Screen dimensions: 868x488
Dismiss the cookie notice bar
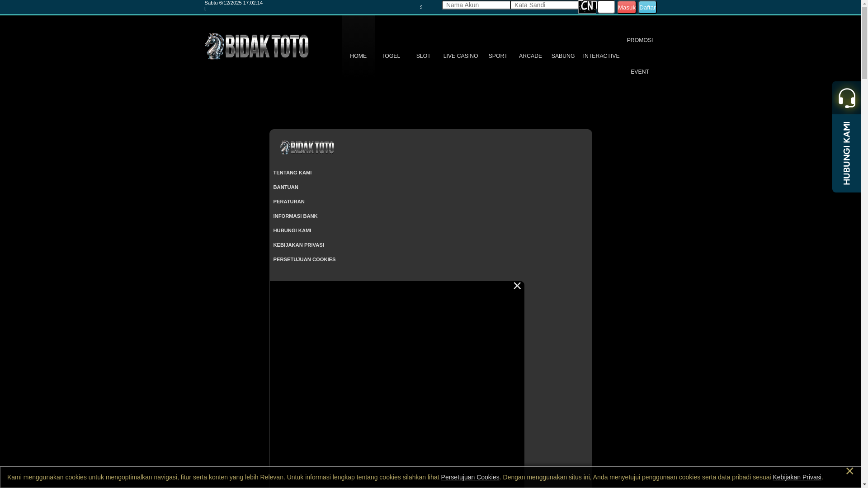click(x=849, y=471)
